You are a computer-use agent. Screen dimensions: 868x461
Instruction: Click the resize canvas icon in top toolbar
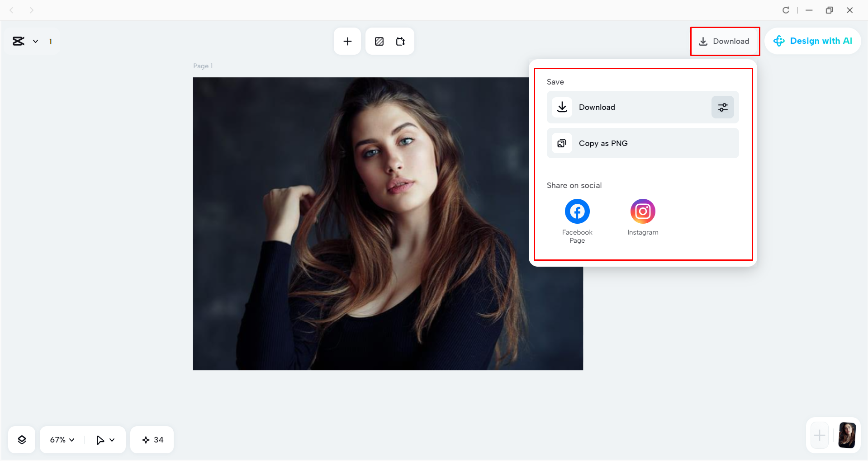click(400, 42)
